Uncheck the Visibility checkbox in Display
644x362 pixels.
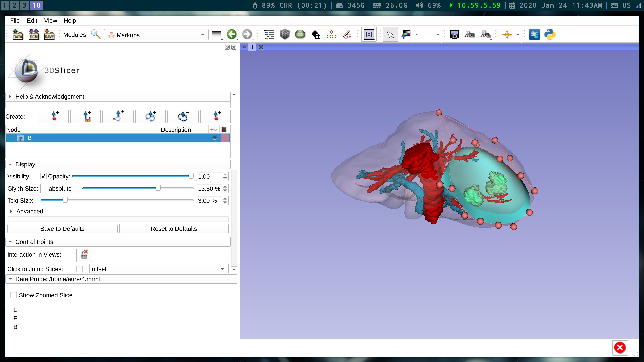[x=43, y=176]
